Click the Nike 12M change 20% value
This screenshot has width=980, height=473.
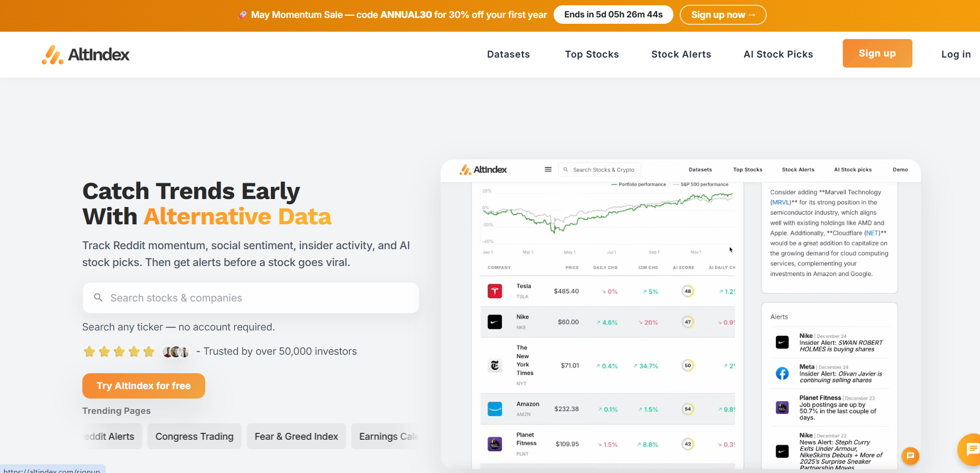(648, 323)
